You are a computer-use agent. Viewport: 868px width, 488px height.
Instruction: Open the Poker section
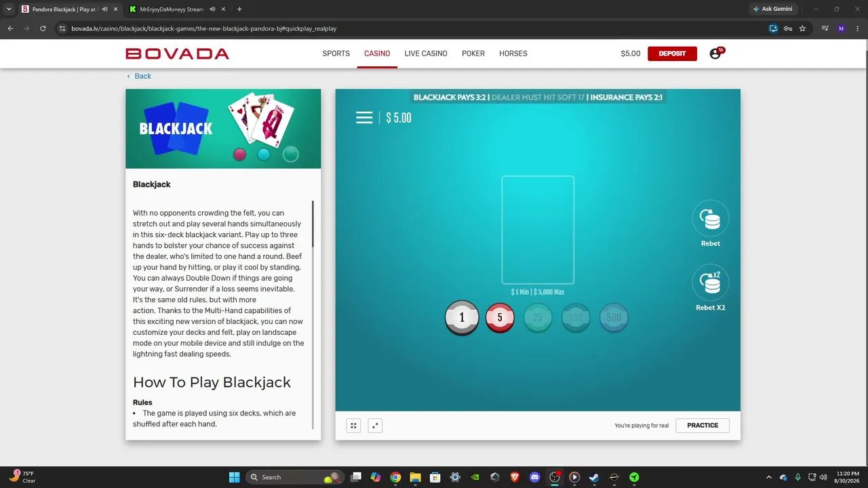[x=473, y=54]
